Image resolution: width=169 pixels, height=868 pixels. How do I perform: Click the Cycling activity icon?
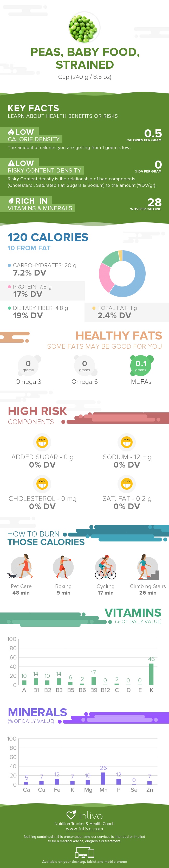[x=105, y=567]
